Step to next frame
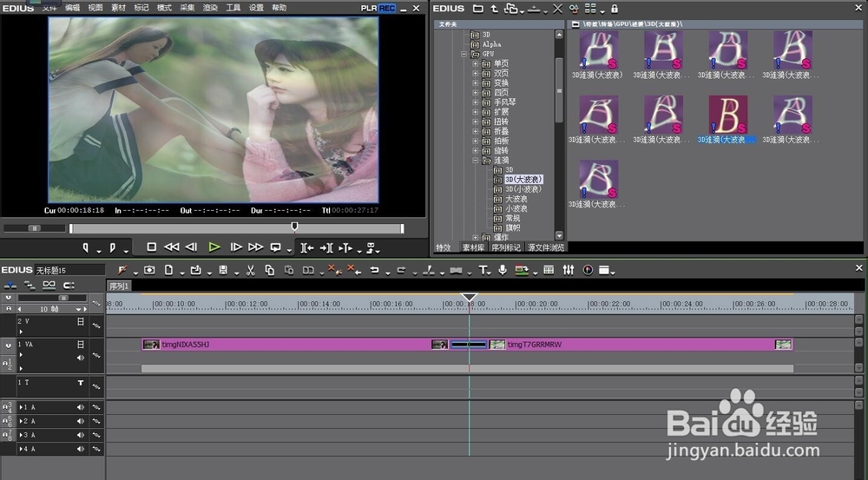The height and width of the screenshot is (480, 868). (x=236, y=247)
